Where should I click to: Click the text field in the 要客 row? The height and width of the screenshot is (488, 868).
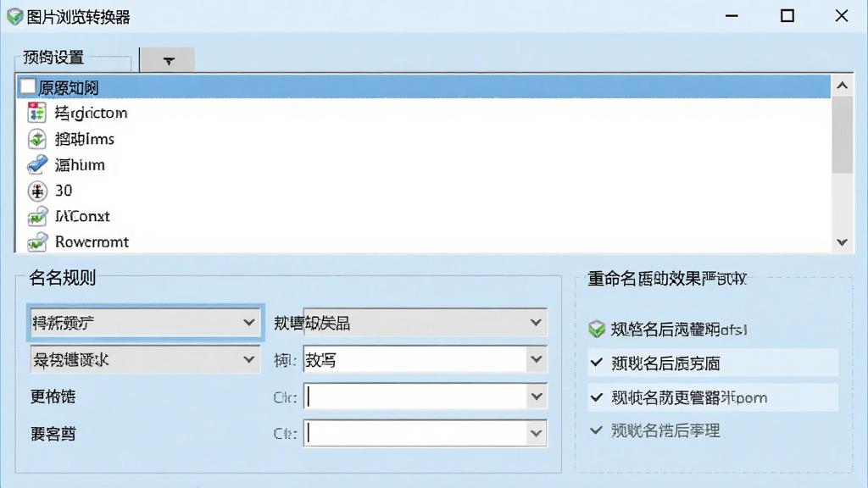[x=415, y=433]
